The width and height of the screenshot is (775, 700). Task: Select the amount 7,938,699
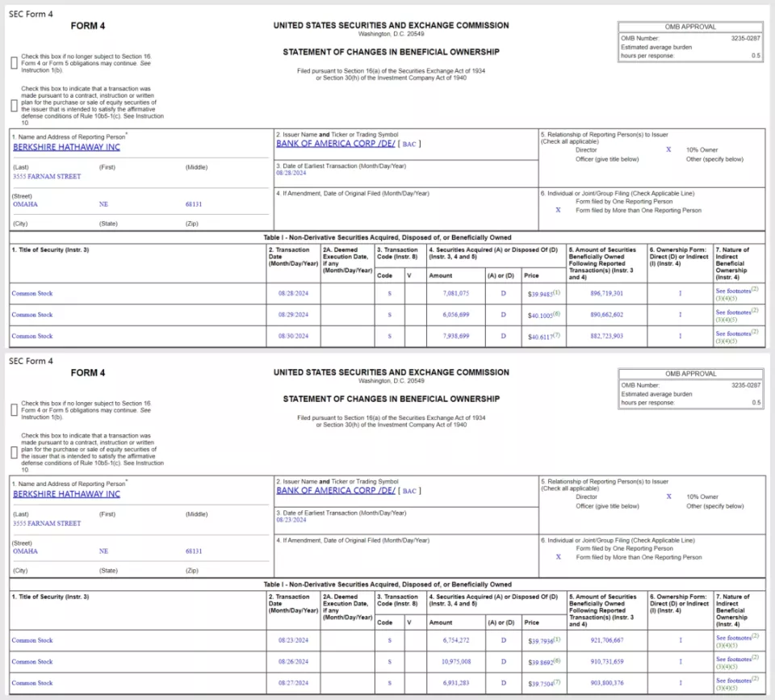click(455, 336)
